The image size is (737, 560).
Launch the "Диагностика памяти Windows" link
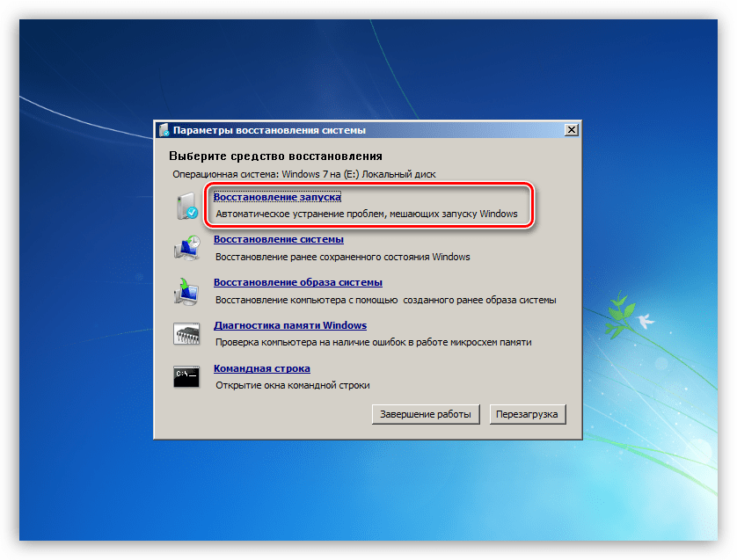pyautogui.click(x=289, y=325)
